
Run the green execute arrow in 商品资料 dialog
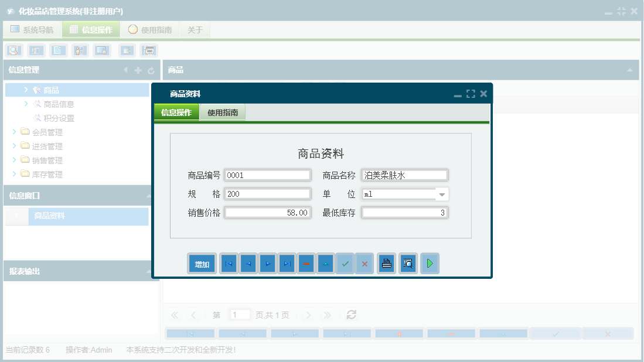[430, 263]
